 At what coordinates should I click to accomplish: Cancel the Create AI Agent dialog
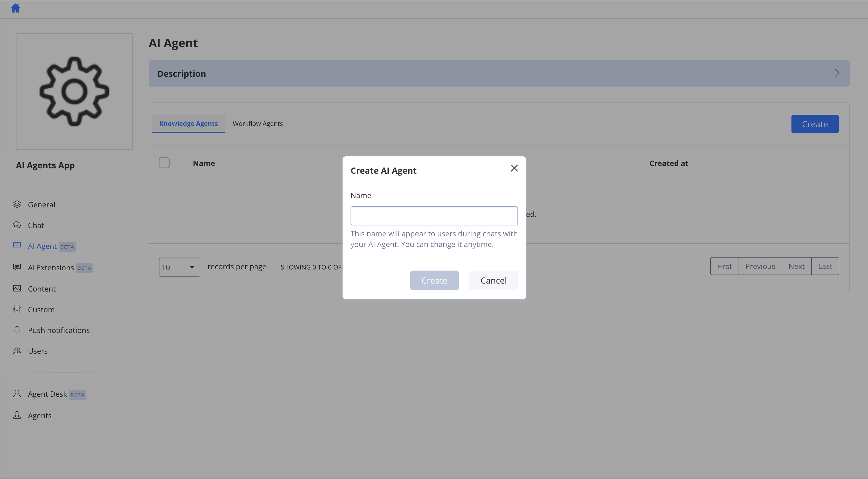[493, 280]
